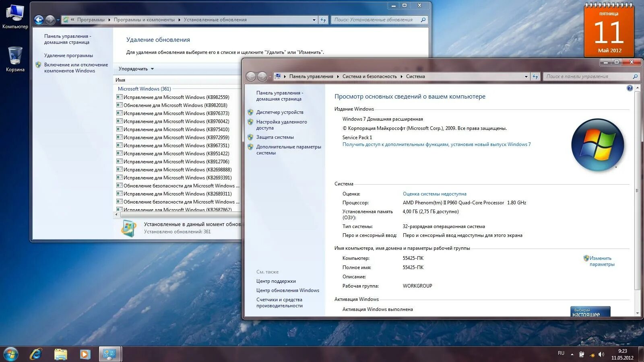This screenshot has width=644, height=362.
Task: Click Программы breadcrumb in Updates window
Action: point(91,20)
